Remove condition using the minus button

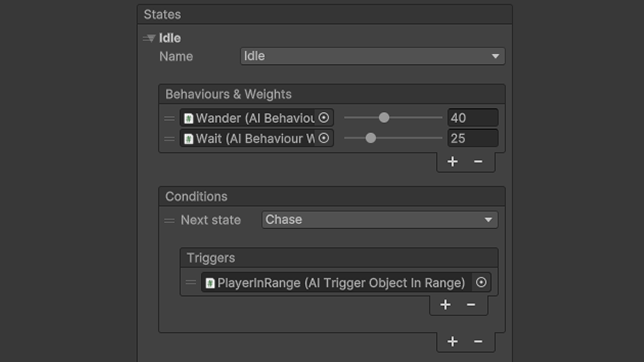(478, 341)
